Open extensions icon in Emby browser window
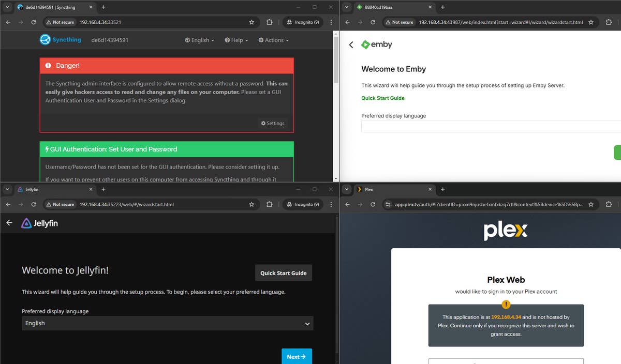 (609, 22)
